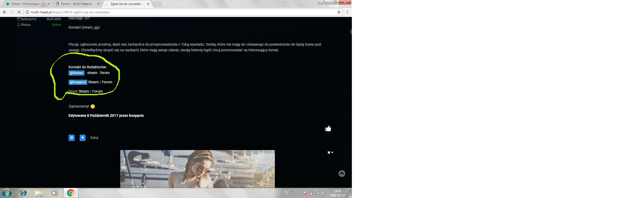Screen dimensions: 644x198
Task: Open the @knoppcio user mention
Action: tap(78, 82)
